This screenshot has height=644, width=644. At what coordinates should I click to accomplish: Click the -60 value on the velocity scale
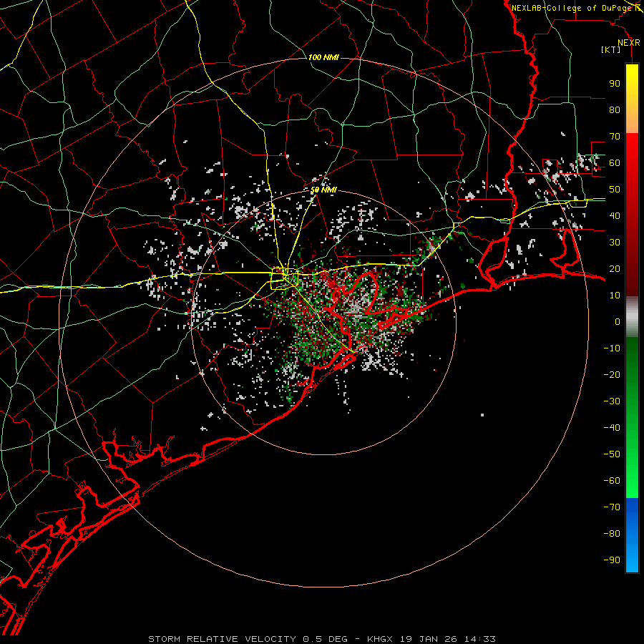point(612,481)
